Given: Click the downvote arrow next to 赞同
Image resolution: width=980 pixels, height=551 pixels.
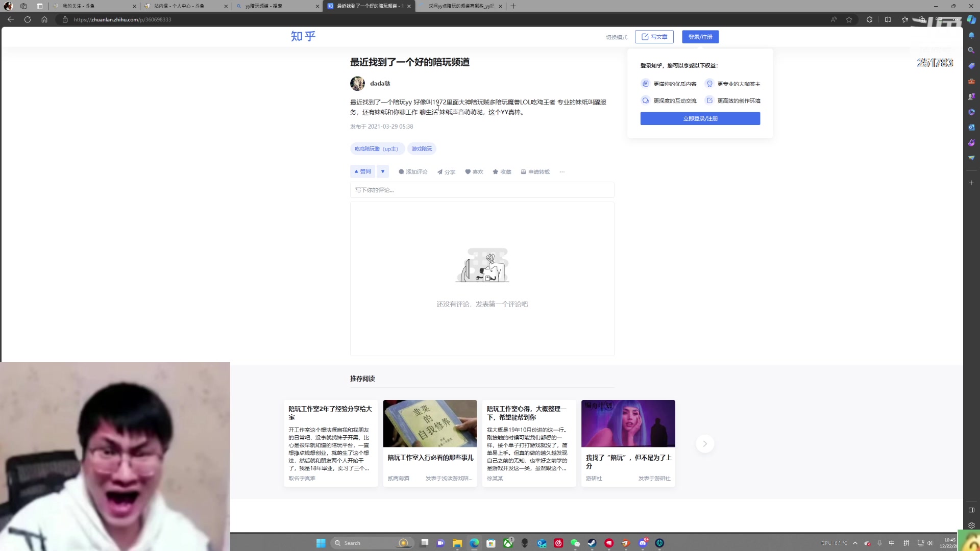Looking at the screenshot, I should [383, 171].
